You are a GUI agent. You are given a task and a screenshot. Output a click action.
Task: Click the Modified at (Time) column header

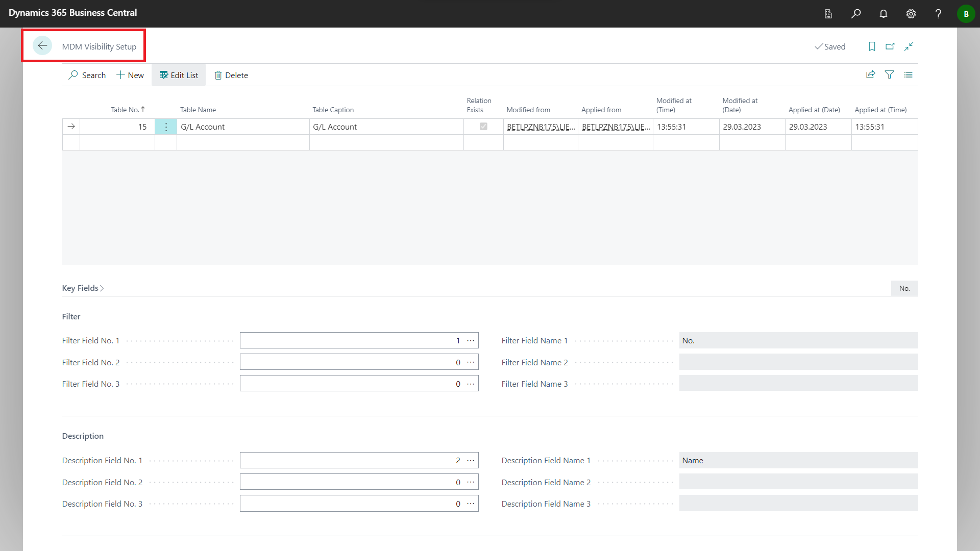674,105
